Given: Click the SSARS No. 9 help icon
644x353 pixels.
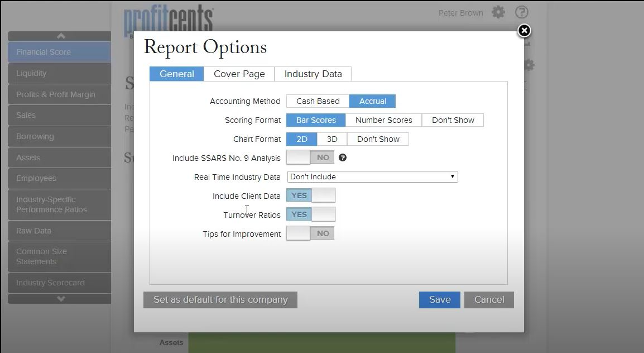Looking at the screenshot, I should [x=342, y=158].
